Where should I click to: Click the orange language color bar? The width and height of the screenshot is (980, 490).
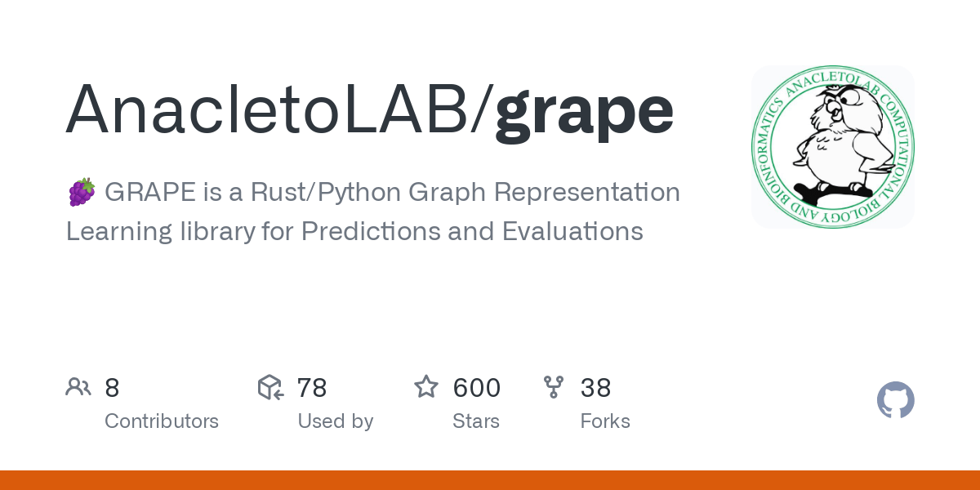click(x=490, y=480)
